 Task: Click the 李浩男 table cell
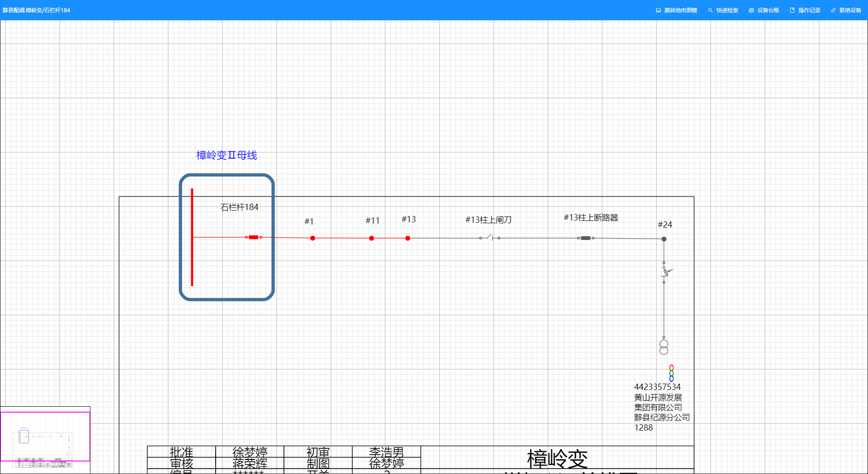[x=386, y=452]
